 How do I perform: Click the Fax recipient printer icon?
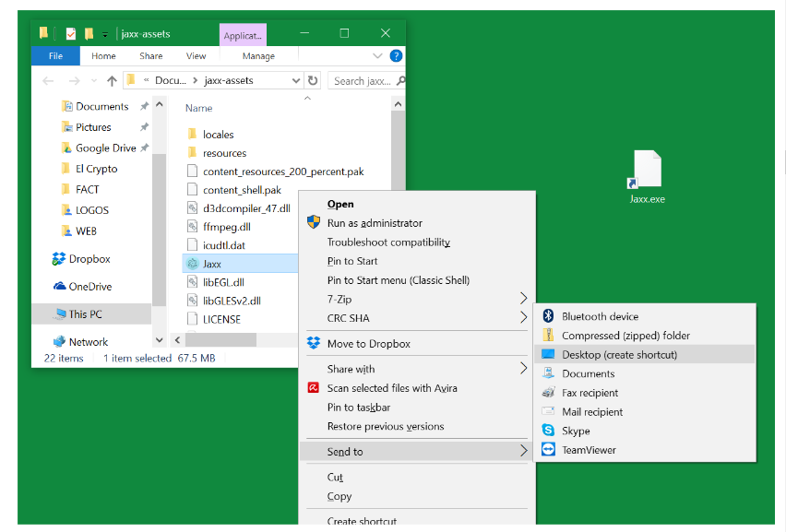point(548,392)
